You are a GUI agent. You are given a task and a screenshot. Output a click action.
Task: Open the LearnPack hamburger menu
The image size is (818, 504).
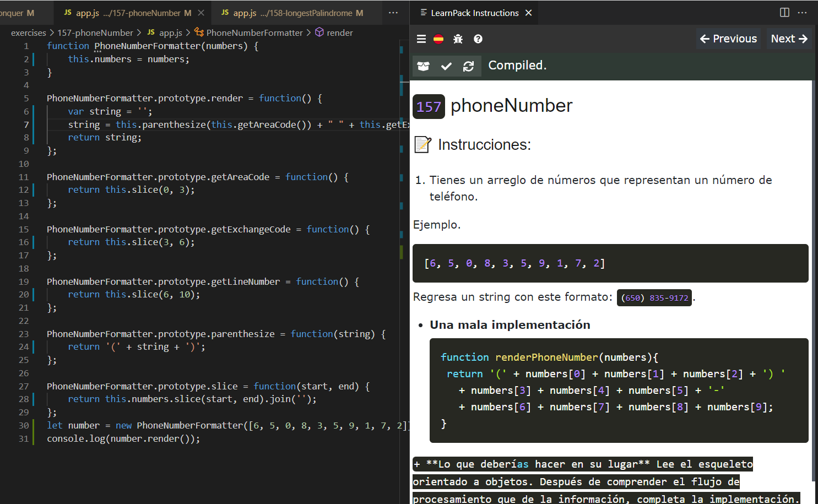tap(421, 39)
